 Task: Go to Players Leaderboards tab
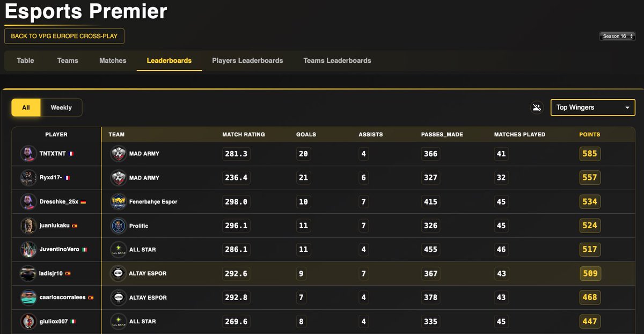click(247, 61)
